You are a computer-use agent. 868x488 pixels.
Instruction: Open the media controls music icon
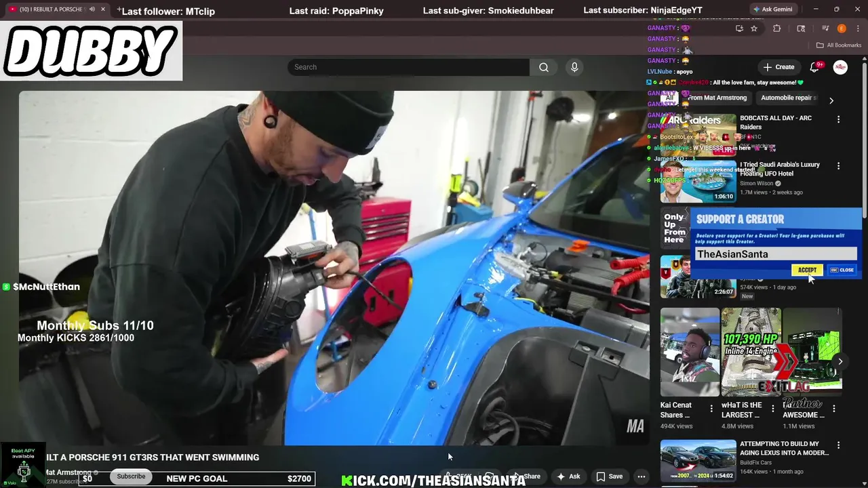point(825,28)
